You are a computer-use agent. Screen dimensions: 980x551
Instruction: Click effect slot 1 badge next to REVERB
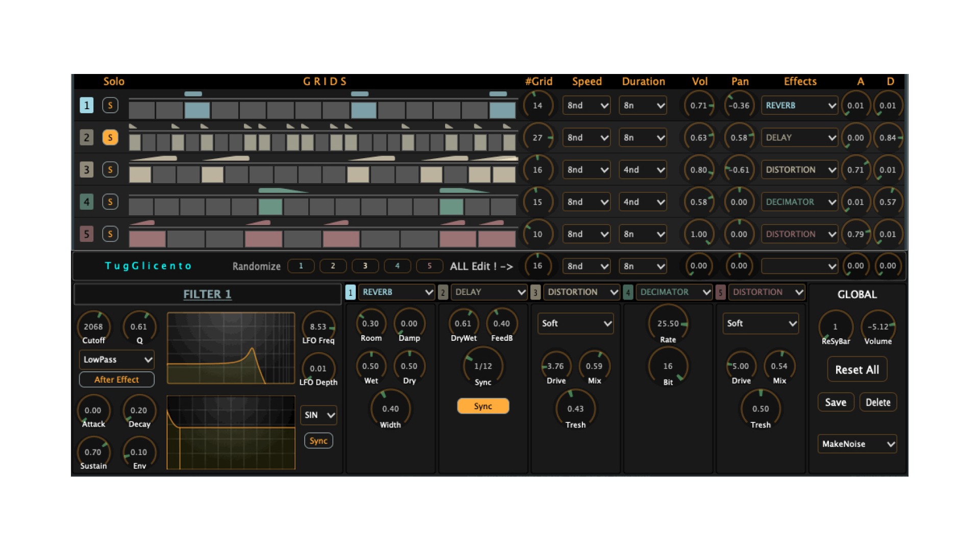point(350,292)
